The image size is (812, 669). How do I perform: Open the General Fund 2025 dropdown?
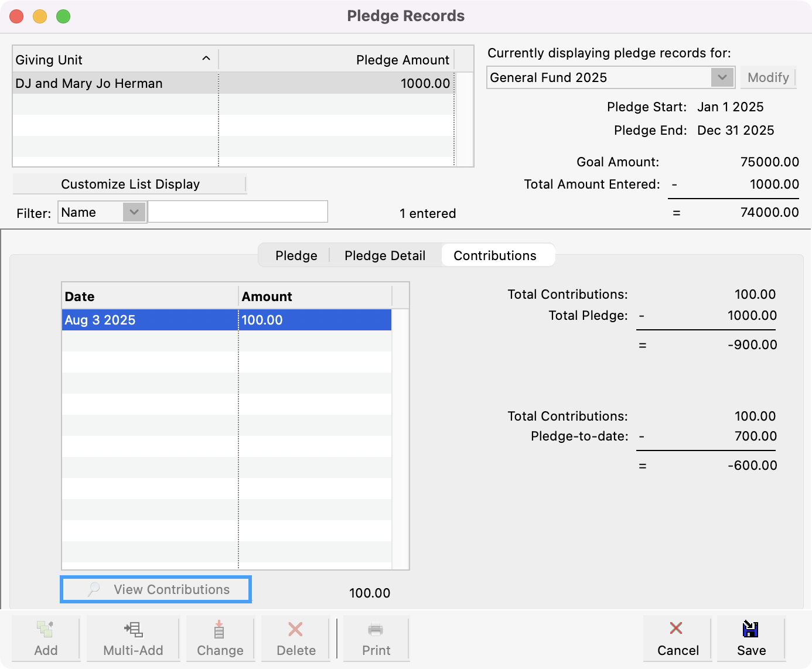tap(722, 77)
